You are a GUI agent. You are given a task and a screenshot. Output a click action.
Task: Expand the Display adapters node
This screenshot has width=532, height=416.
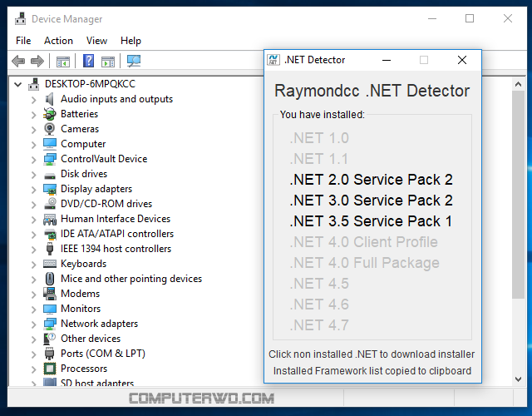click(33, 189)
